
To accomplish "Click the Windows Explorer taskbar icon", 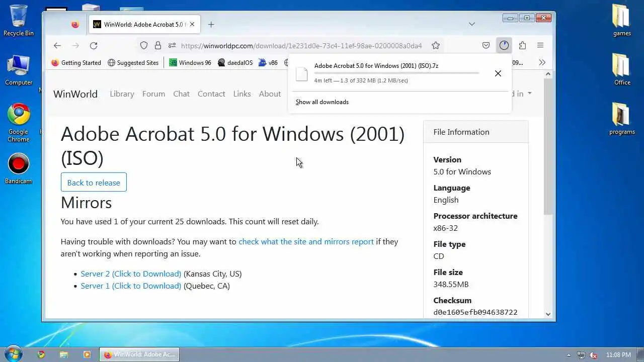I will [64, 354].
